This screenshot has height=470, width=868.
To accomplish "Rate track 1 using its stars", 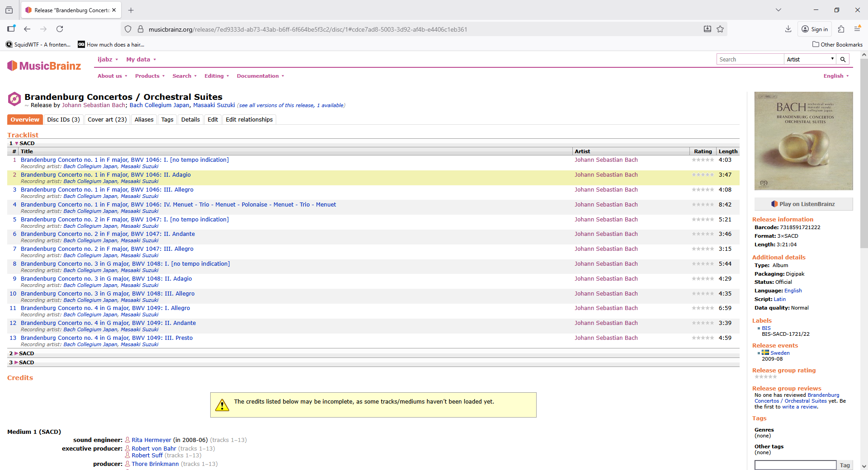I will [703, 160].
